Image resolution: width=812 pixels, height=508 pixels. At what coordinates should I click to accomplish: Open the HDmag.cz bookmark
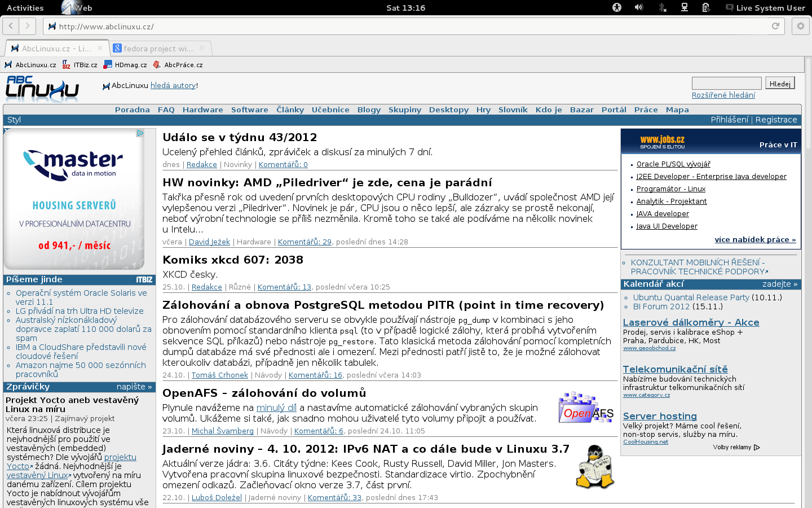[x=125, y=65]
